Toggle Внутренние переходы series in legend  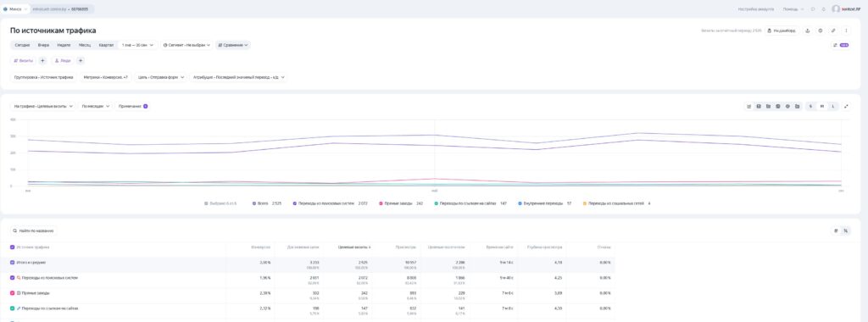[545, 203]
